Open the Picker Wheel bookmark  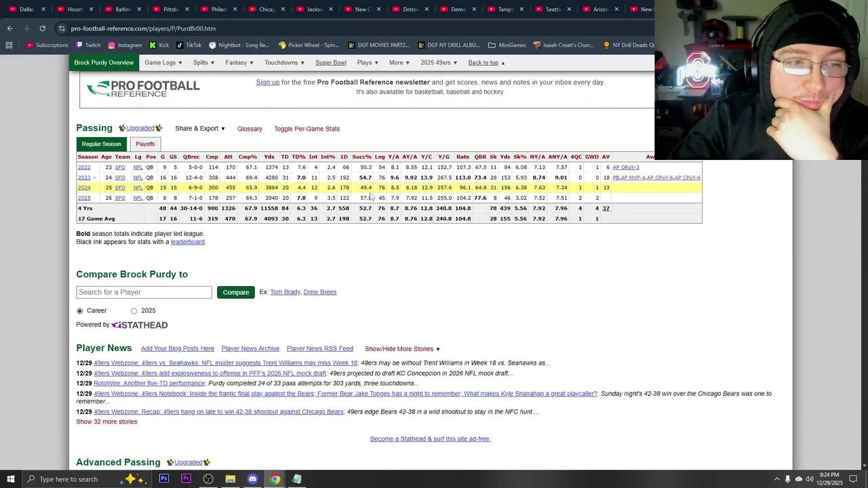point(309,45)
